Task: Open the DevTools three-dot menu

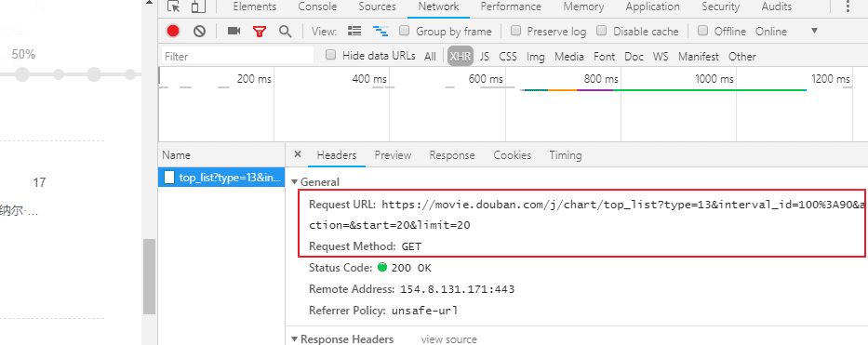Action: point(848,7)
